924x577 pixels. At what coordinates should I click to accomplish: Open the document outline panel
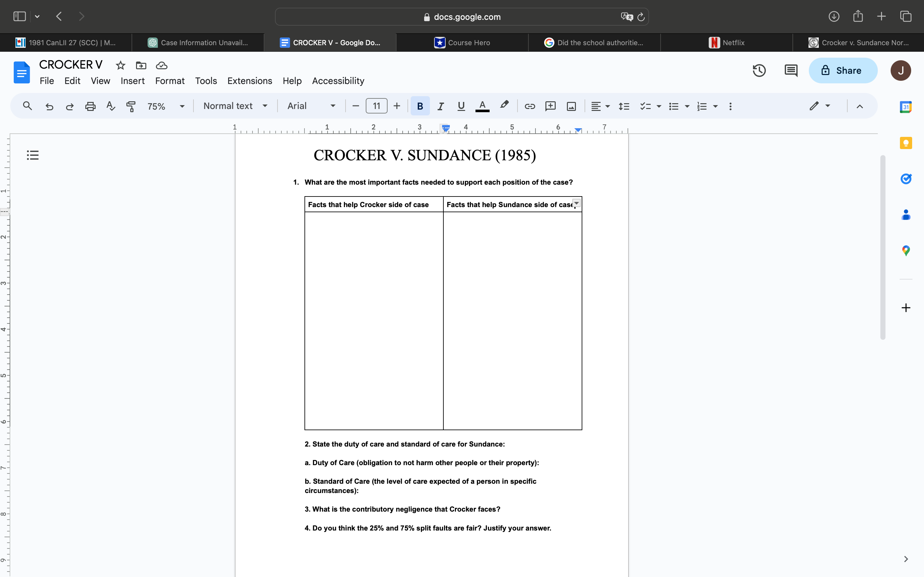point(32,155)
